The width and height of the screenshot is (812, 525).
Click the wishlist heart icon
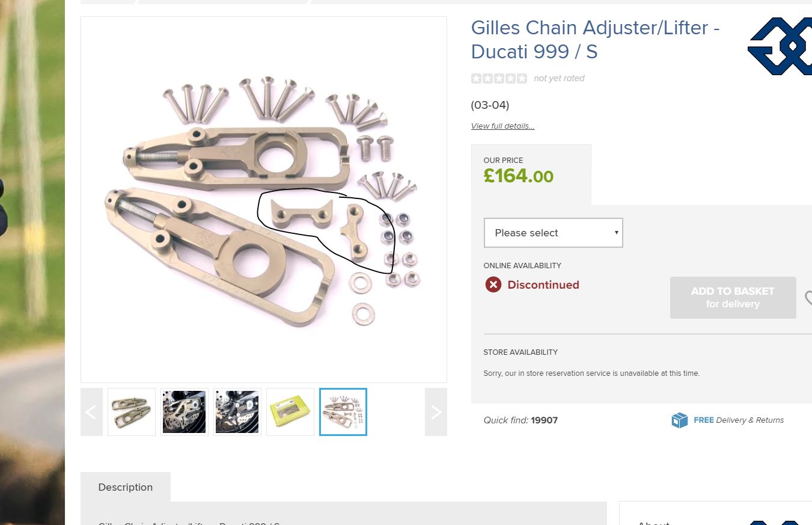pyautogui.click(x=808, y=298)
